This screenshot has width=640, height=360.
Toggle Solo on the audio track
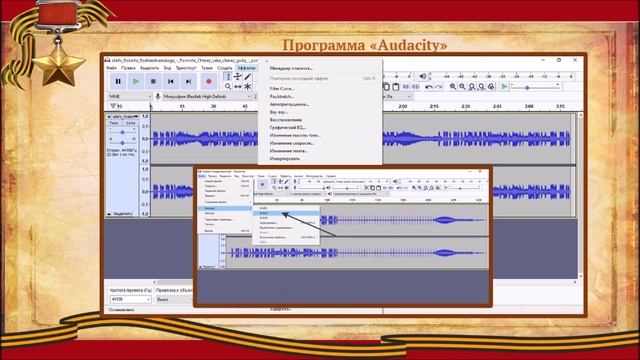coord(130,123)
